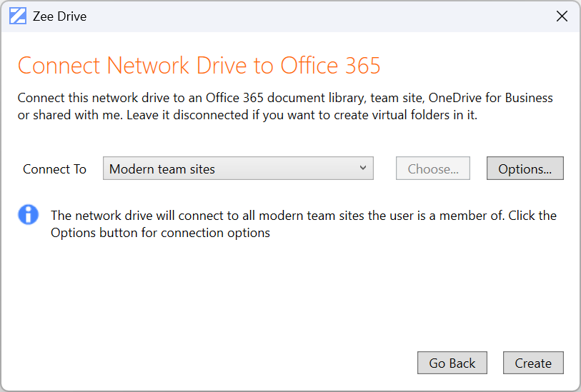The width and height of the screenshot is (581, 392).
Task: Click the Zee Drive app icon in title bar
Action: coord(18,16)
